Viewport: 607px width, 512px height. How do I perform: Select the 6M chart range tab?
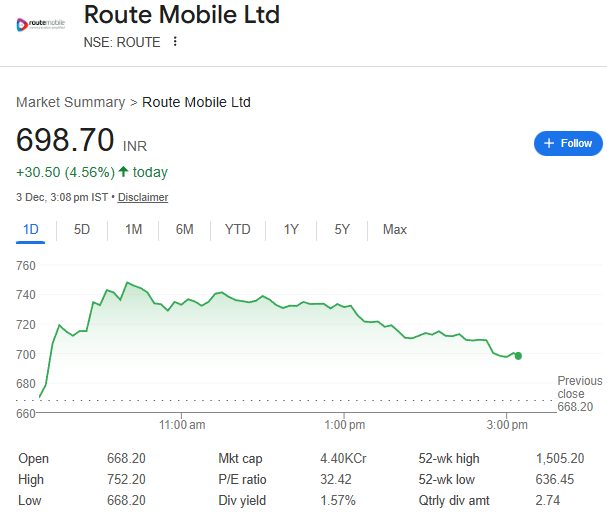pyautogui.click(x=184, y=230)
